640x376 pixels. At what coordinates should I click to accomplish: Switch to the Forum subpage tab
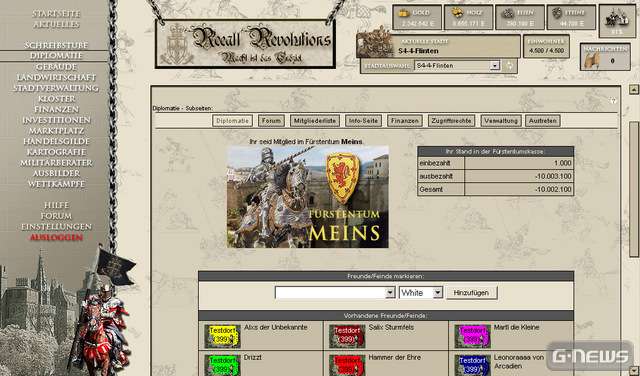point(271,121)
